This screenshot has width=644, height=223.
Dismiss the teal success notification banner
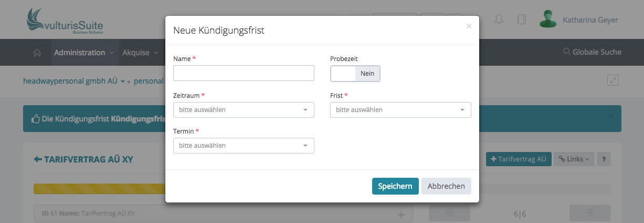point(610,116)
